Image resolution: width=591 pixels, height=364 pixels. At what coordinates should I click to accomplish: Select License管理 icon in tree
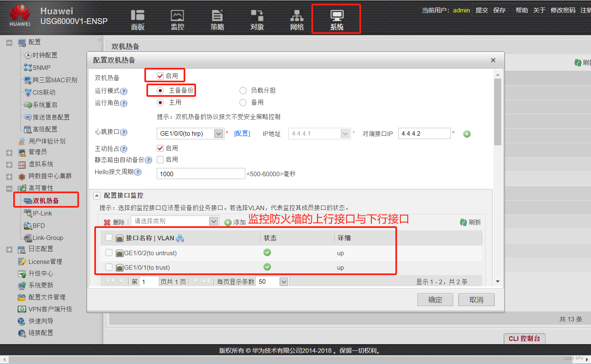[22, 261]
